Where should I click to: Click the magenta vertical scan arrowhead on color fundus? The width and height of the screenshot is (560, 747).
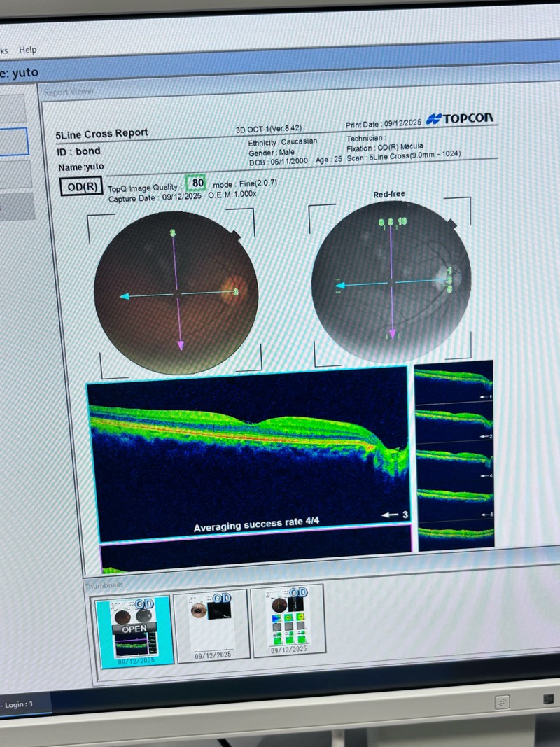[181, 344]
